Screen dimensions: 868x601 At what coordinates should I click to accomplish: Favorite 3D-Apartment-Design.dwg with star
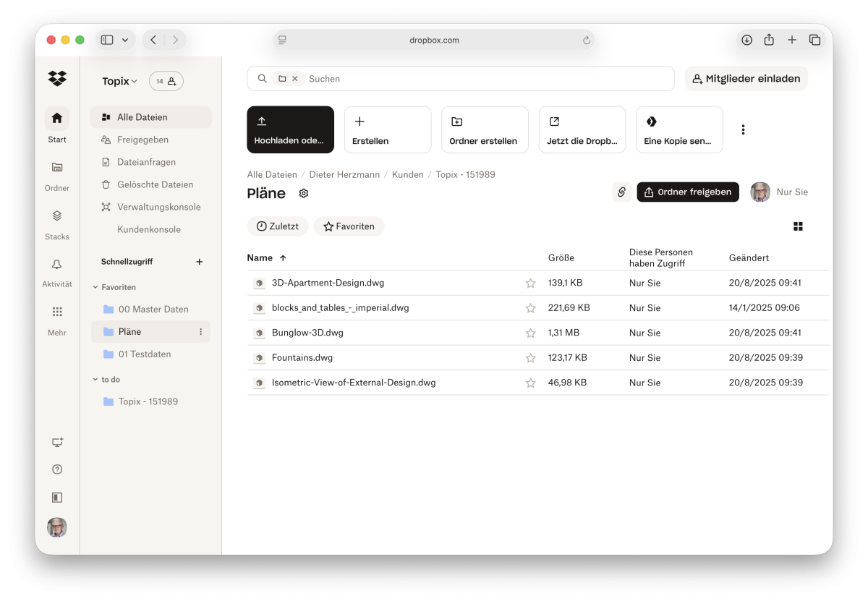click(x=530, y=284)
